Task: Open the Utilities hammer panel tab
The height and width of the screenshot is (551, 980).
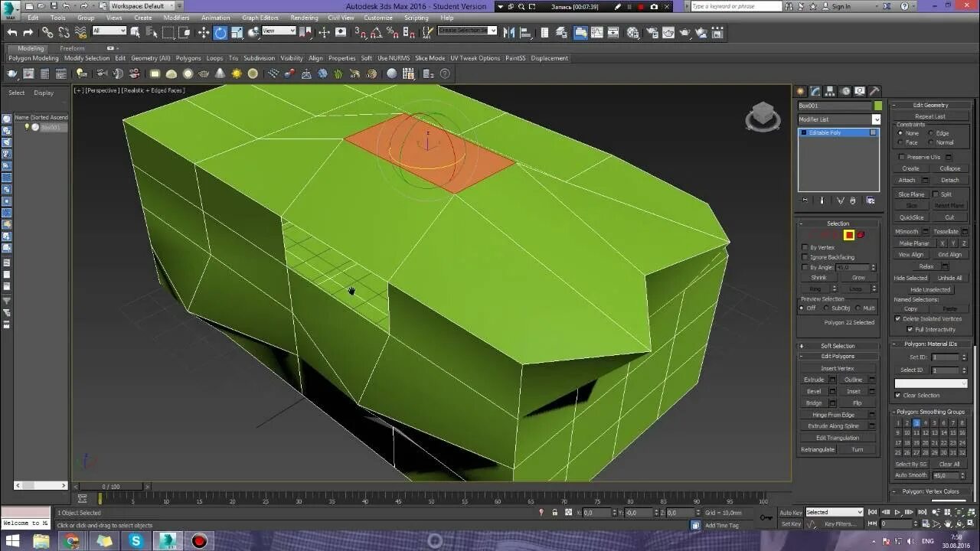Action: (x=874, y=91)
